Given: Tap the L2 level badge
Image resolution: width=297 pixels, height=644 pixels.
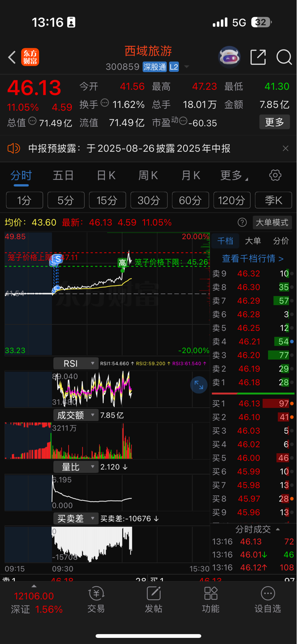Looking at the screenshot, I should pos(174,67).
